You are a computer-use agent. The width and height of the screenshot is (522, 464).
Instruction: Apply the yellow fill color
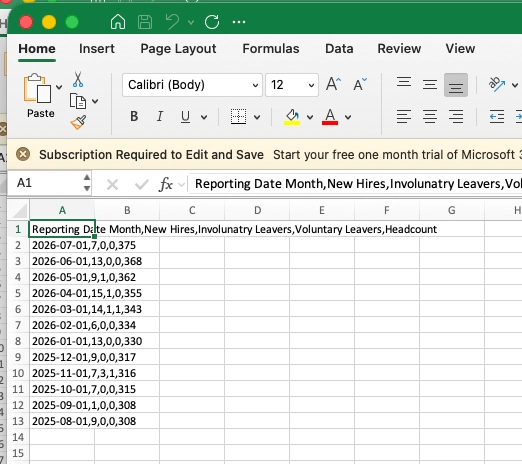point(292,117)
